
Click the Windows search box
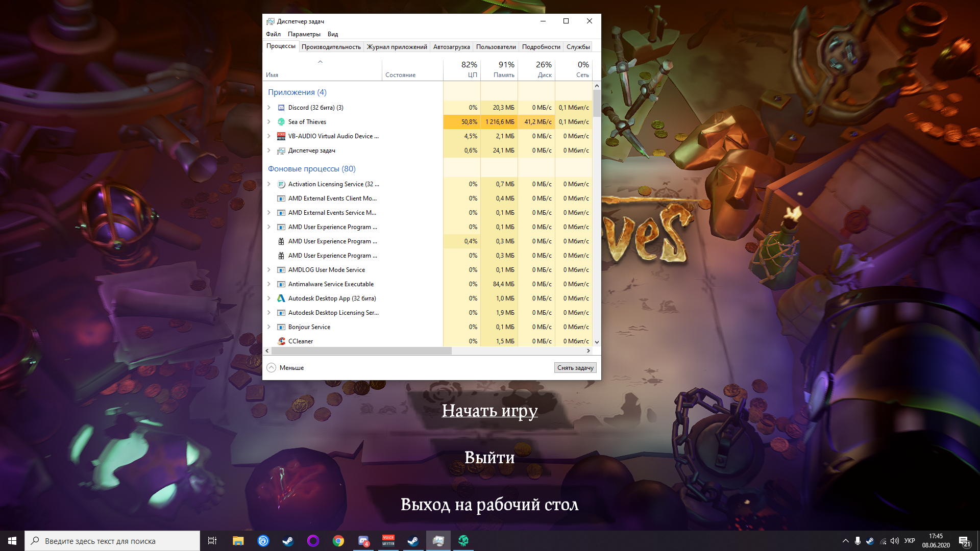112,541
